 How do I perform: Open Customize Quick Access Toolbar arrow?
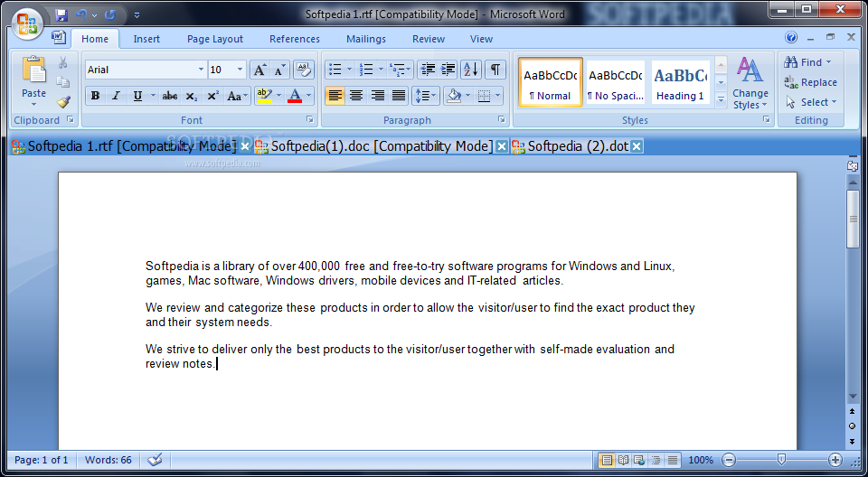point(137,15)
